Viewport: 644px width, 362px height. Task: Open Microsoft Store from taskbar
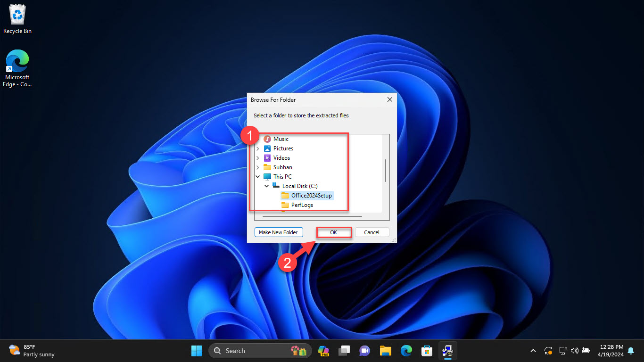coord(427,351)
